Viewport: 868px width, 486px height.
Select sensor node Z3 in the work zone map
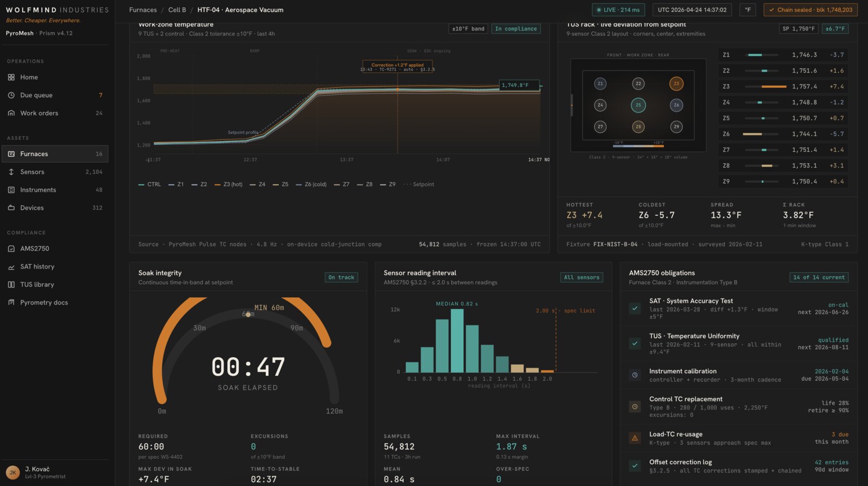click(676, 84)
